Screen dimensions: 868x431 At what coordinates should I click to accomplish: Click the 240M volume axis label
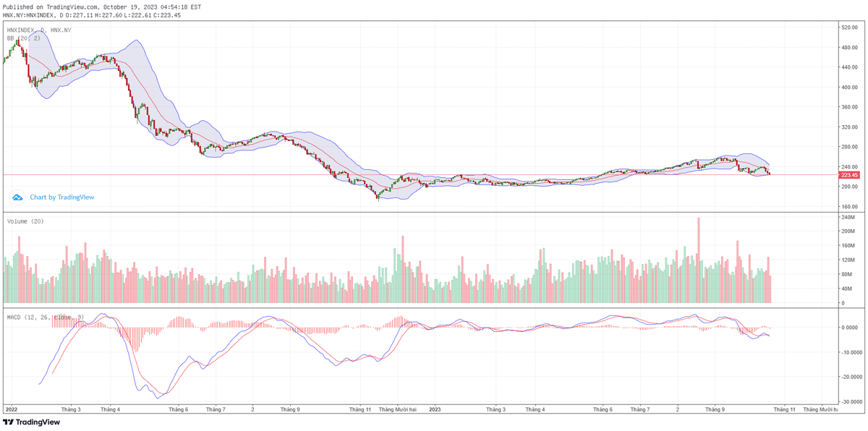point(848,217)
